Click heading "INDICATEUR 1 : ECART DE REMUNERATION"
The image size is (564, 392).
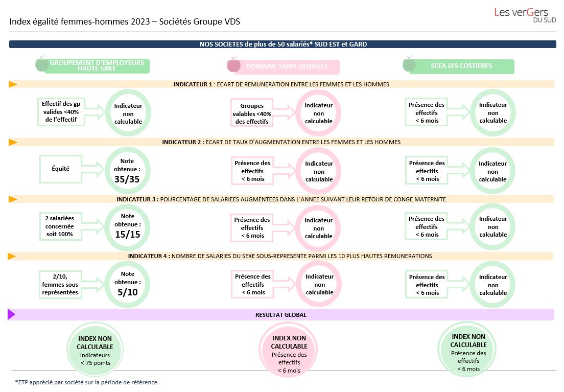281,84
